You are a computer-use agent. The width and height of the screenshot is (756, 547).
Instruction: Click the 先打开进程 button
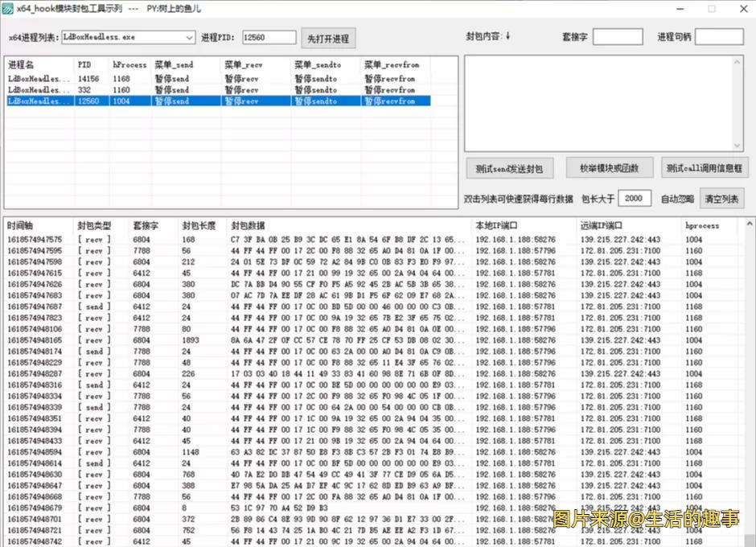click(329, 37)
